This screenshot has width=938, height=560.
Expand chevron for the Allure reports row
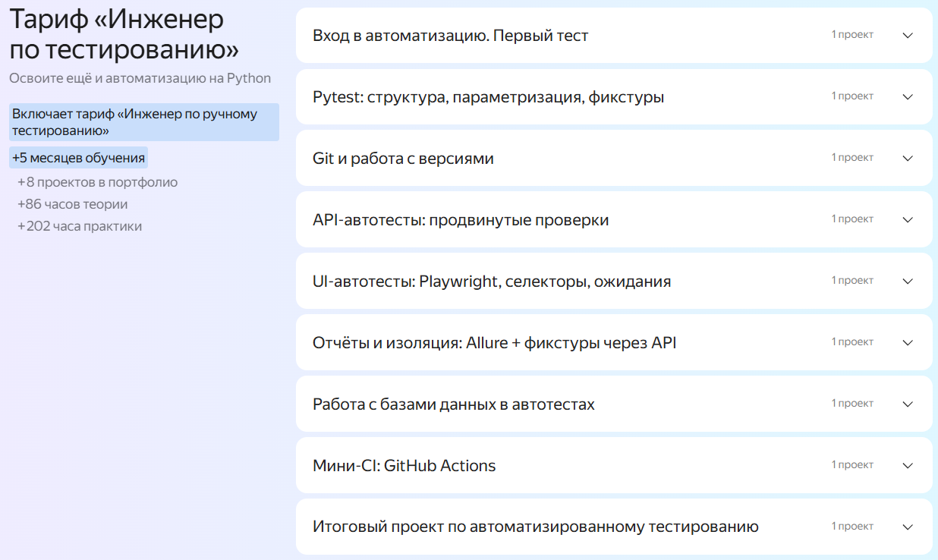point(908,342)
